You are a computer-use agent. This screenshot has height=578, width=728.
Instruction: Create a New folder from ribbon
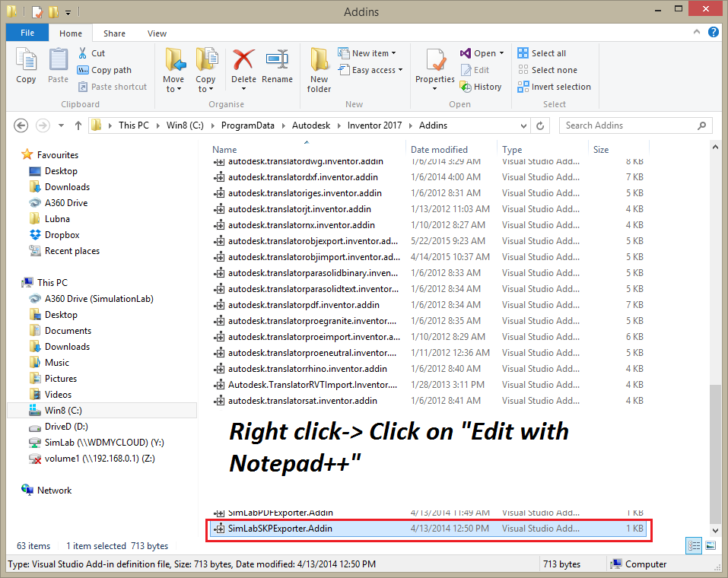point(319,69)
